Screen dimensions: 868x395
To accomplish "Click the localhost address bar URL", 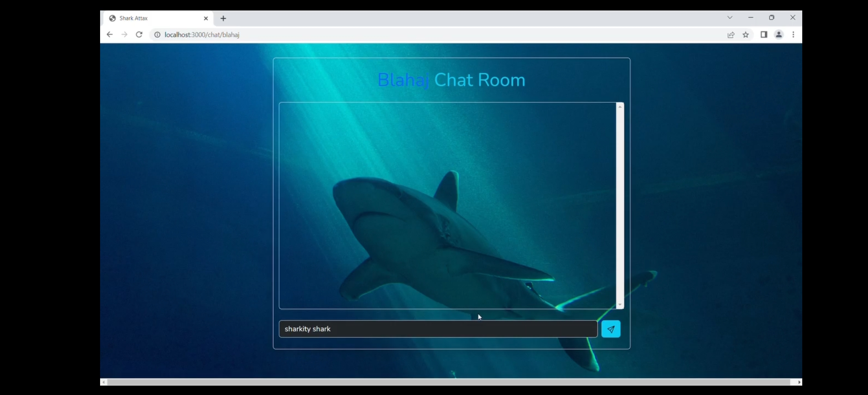I will click(202, 35).
